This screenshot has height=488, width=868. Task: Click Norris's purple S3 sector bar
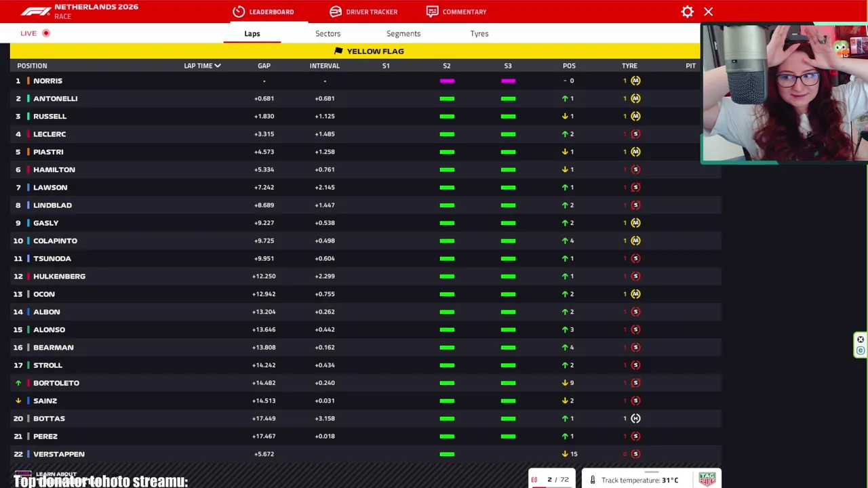click(508, 81)
